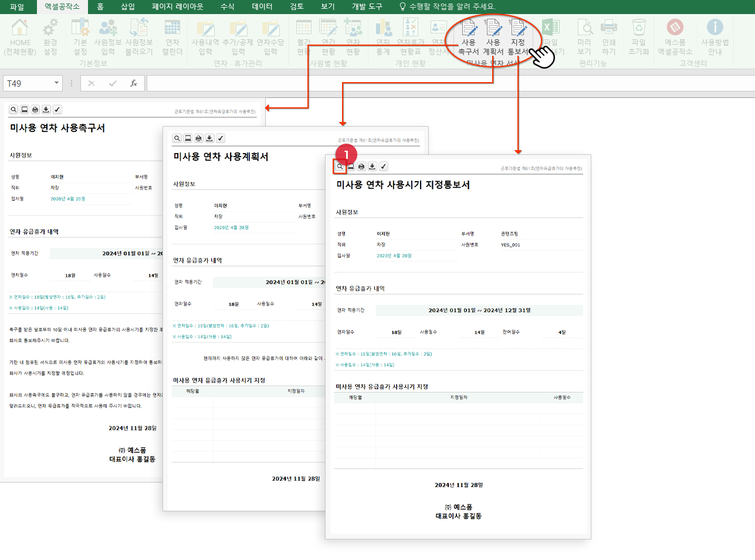Click download icon in 사용촉구서 window
The height and width of the screenshot is (560, 755).
[x=46, y=110]
